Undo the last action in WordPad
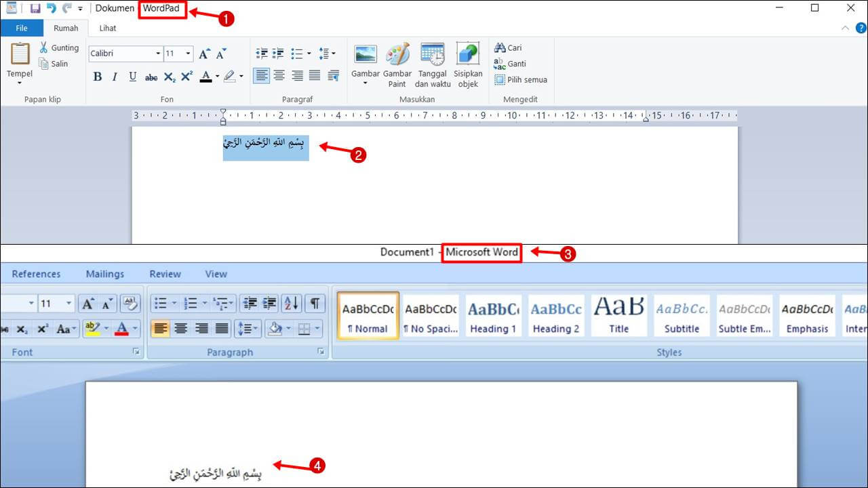Viewport: 868px width, 488px height. 51,9
